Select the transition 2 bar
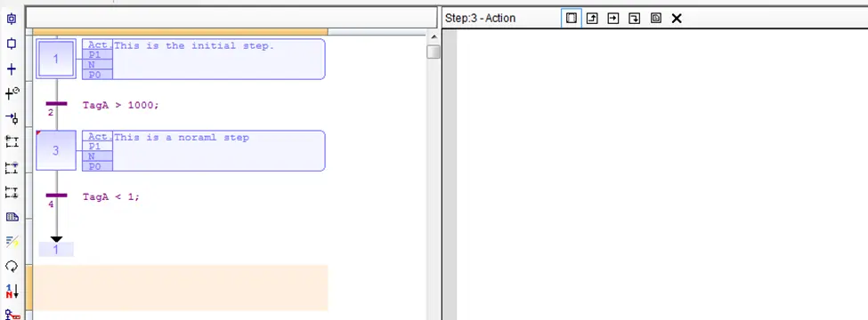868x320 pixels. coord(56,103)
